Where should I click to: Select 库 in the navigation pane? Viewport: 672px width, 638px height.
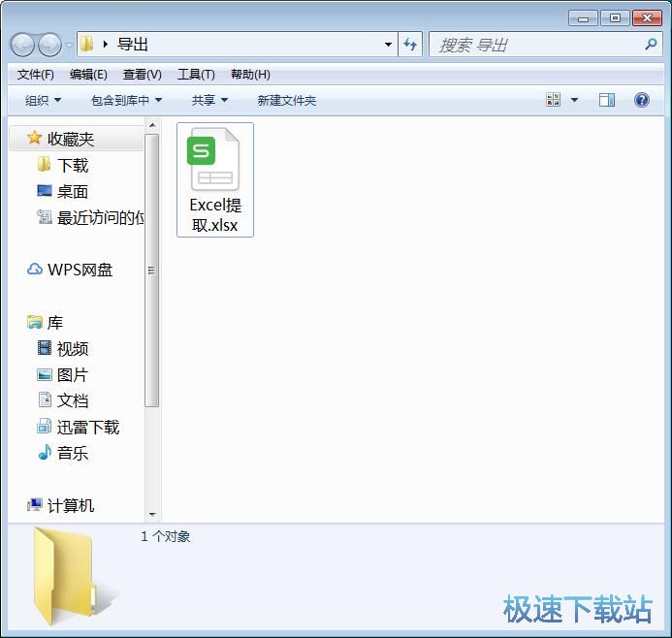pyautogui.click(x=55, y=323)
